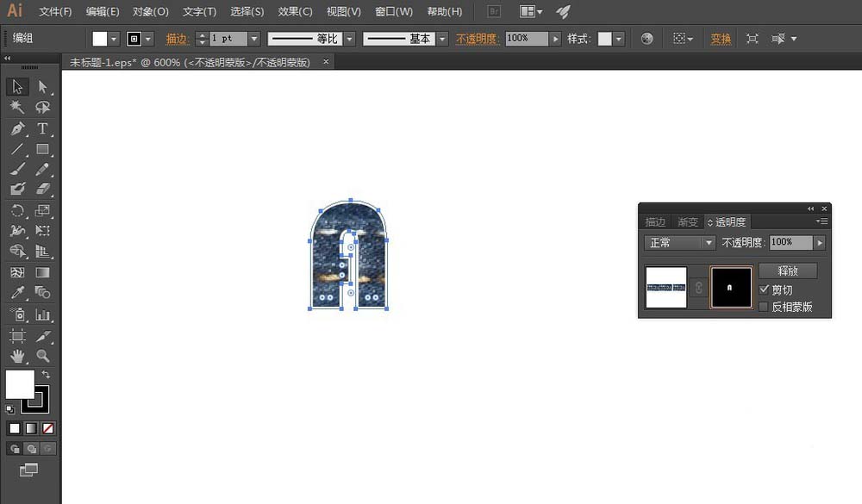
Task: Select the Magic Wand tool
Action: pos(17,107)
